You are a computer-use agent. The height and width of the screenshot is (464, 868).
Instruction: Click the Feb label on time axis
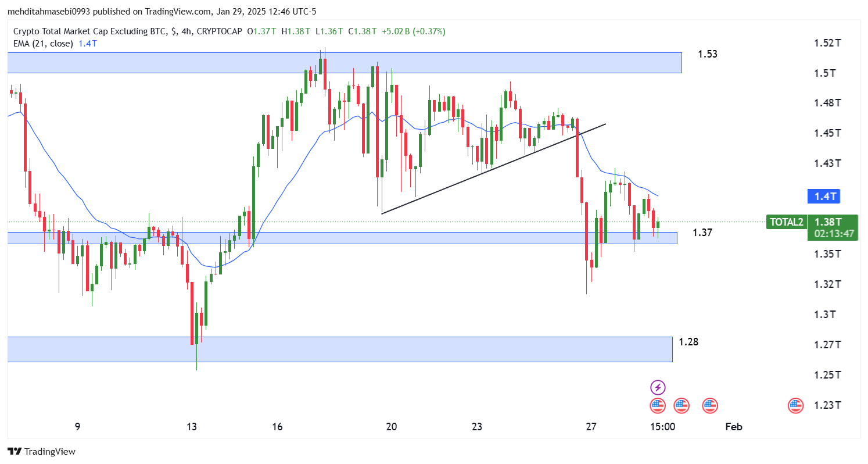point(734,427)
